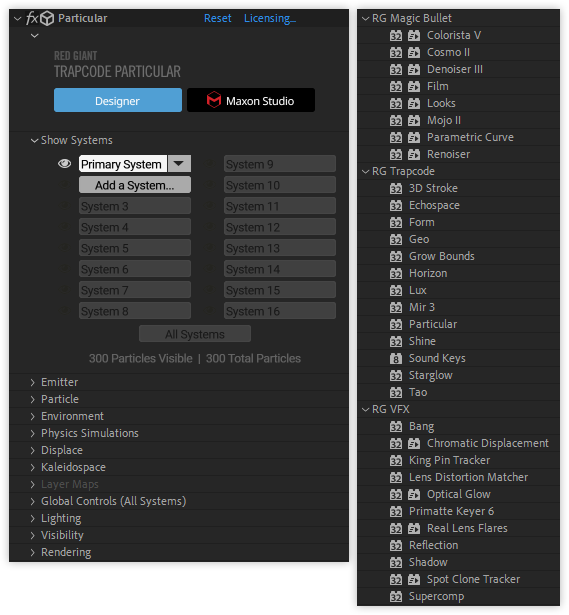
Task: Click the 32-bit icon beside Starglow
Action: 396,376
